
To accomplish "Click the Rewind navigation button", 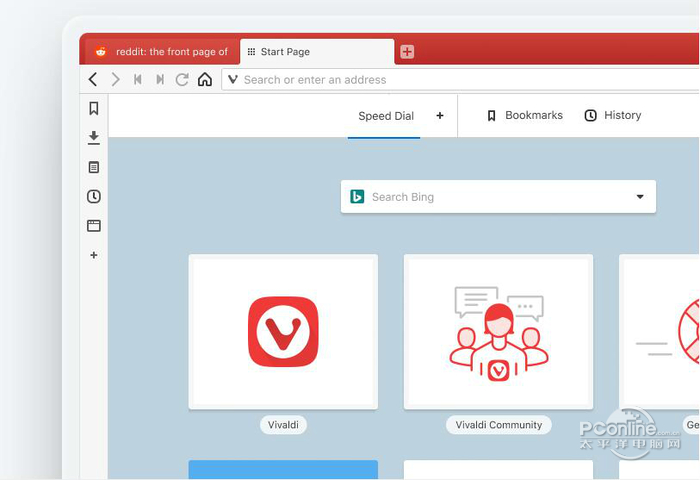I will [138, 79].
